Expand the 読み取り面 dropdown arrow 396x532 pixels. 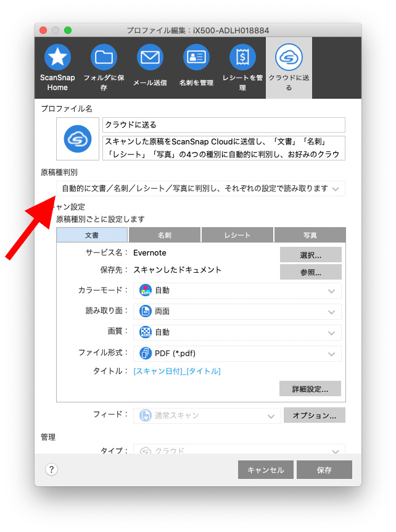[332, 312]
